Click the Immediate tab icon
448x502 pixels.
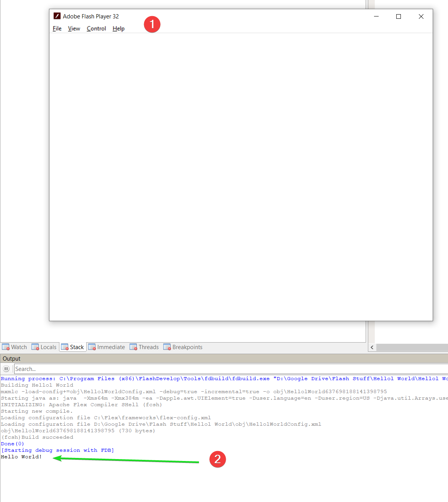(92, 347)
